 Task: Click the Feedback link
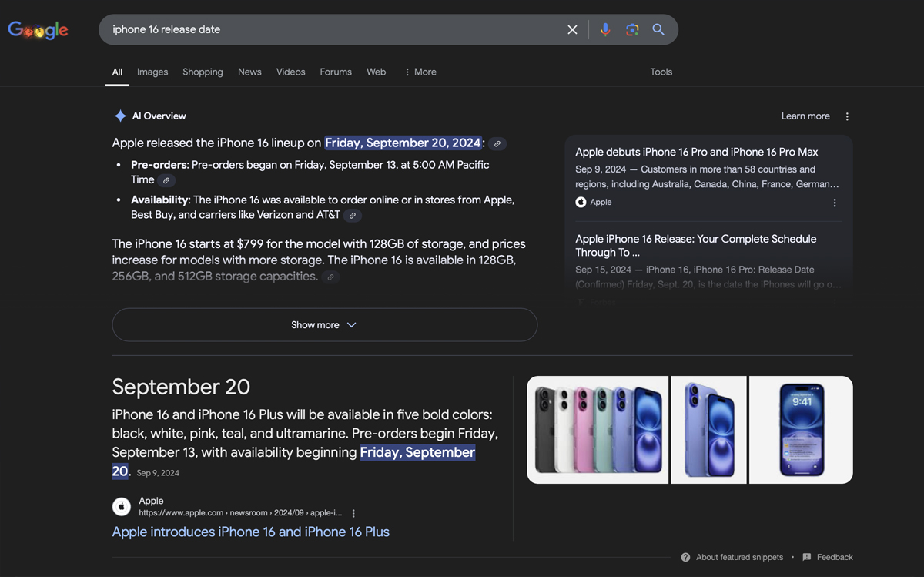pos(834,557)
